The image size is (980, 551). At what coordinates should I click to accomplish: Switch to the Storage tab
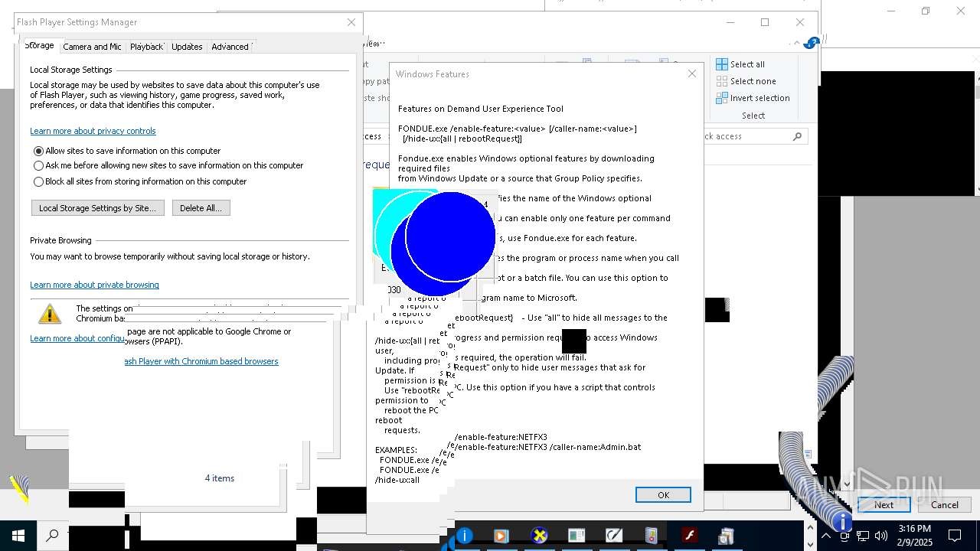pos(39,46)
